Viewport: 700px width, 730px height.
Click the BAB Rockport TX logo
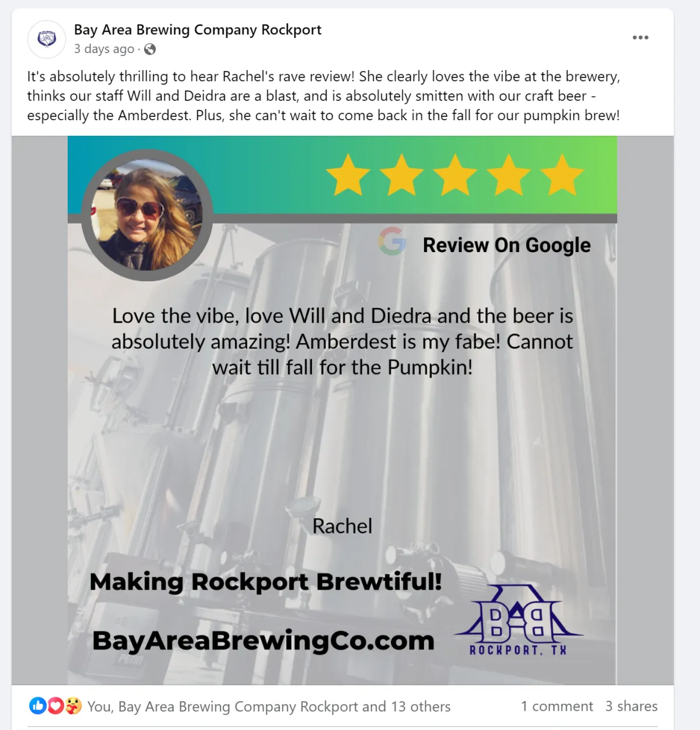click(518, 620)
